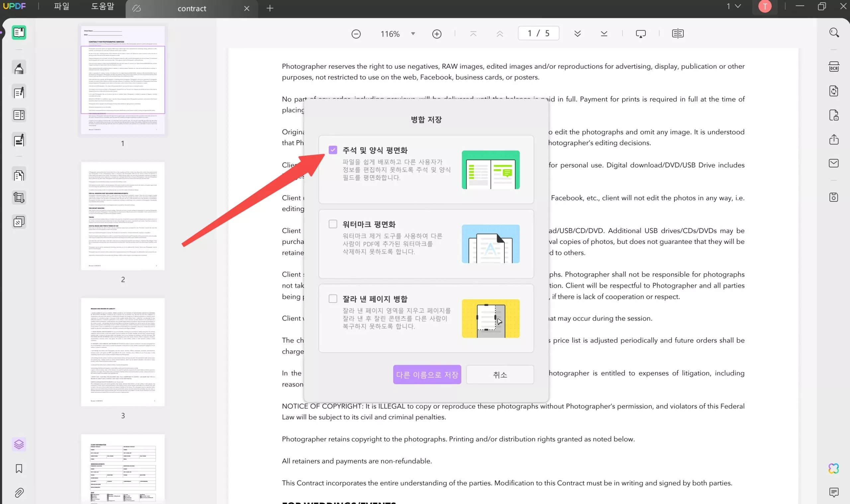Open the comments list panel icon
This screenshot has width=850, height=504.
coord(834,492)
